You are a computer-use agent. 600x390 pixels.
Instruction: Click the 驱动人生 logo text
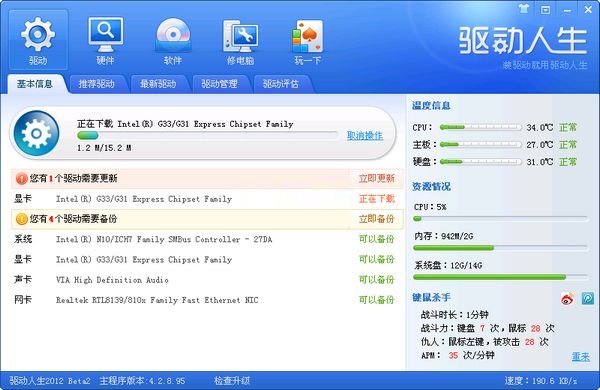point(523,40)
